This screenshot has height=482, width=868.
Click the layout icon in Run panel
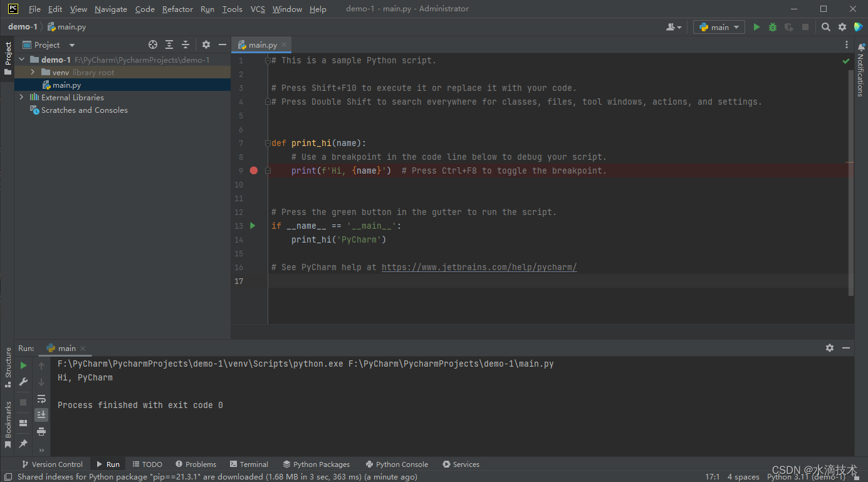23,423
